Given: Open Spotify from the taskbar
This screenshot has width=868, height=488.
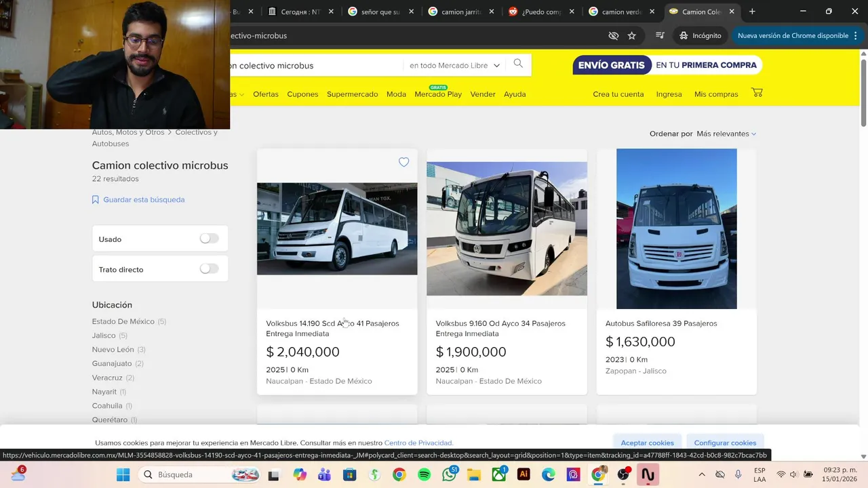Looking at the screenshot, I should tap(425, 474).
